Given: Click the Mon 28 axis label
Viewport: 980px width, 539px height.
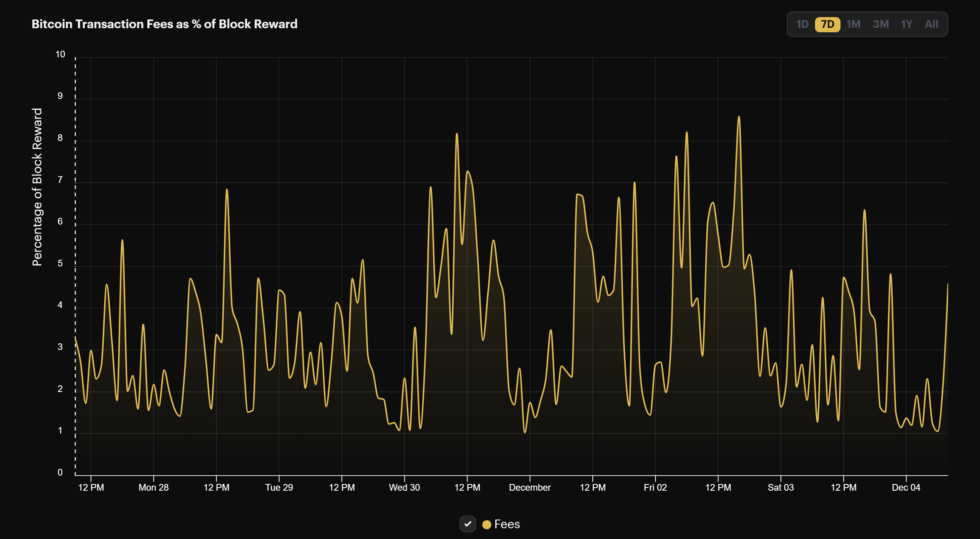Looking at the screenshot, I should [x=154, y=488].
